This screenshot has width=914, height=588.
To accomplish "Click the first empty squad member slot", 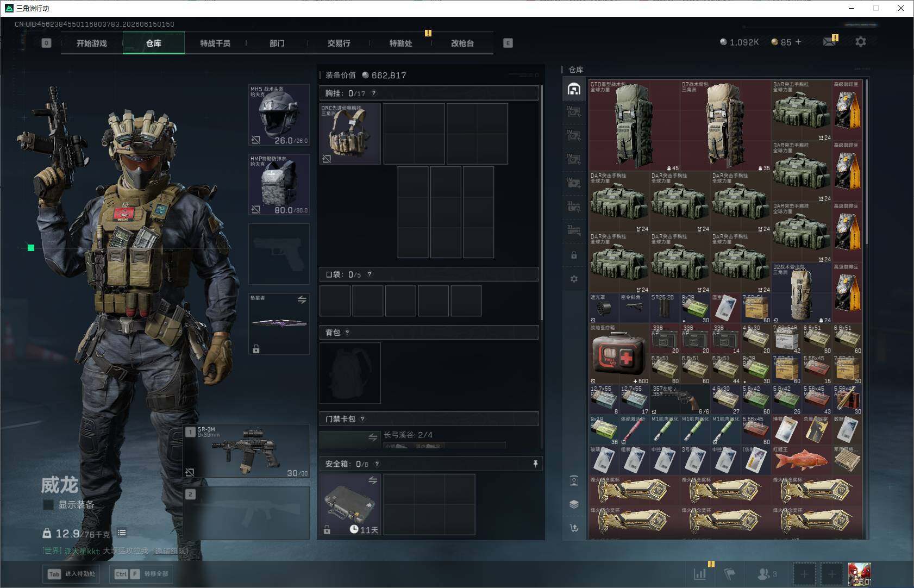I will (x=804, y=574).
